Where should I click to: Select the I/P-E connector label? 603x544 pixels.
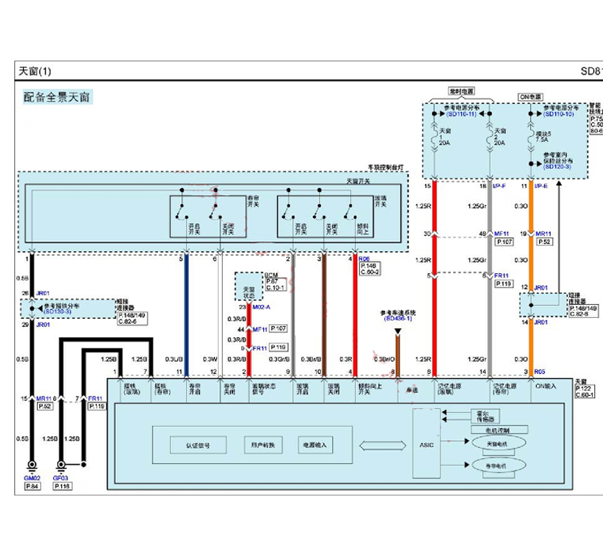coord(540,186)
